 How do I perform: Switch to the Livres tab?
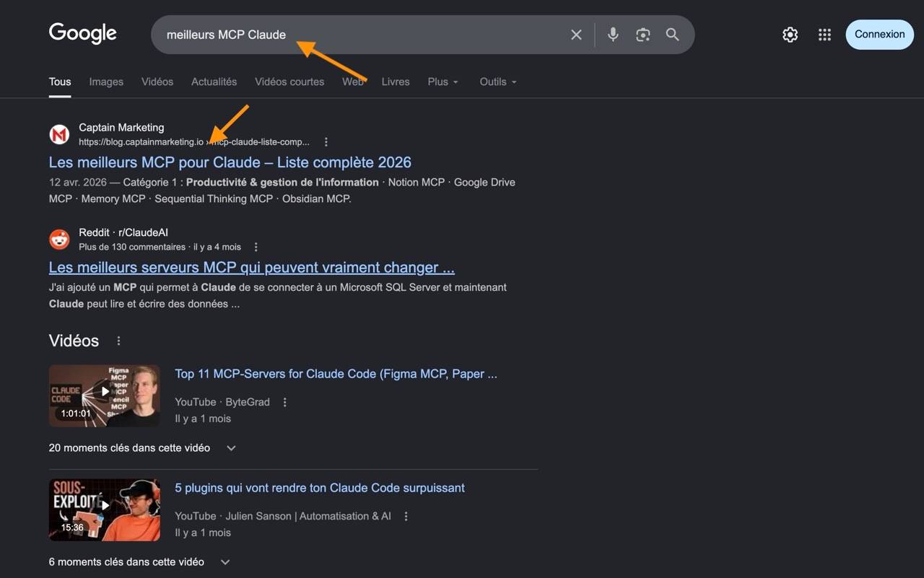tap(396, 82)
